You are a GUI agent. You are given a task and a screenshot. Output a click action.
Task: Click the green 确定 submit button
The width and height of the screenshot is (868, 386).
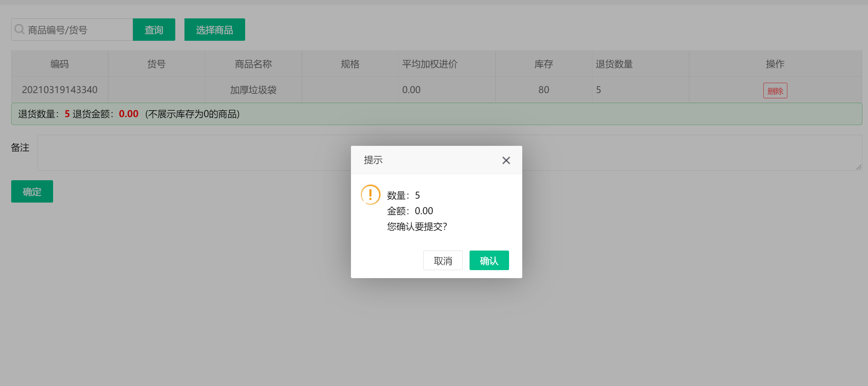pyautogui.click(x=32, y=191)
